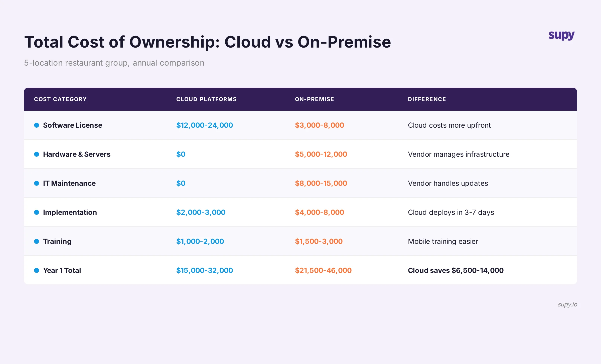Click the blue bullet next to IT Maintenance

coord(37,183)
